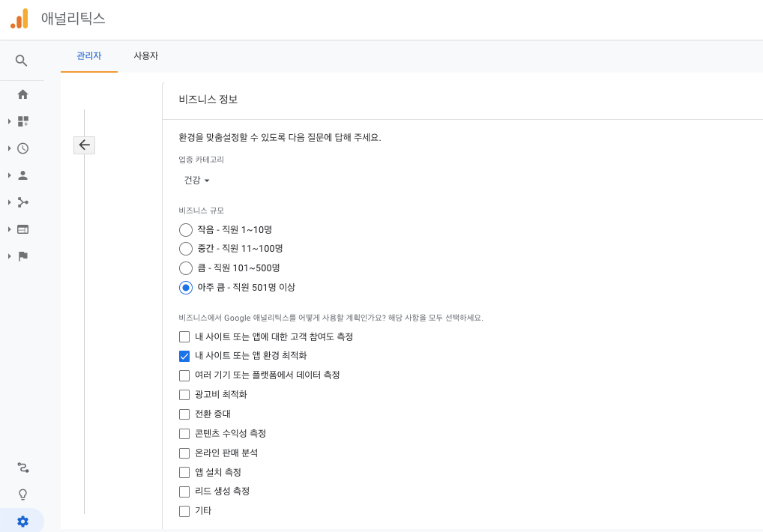763x532 pixels.
Task: Open the realtime clock icon in sidebar
Action: (22, 148)
